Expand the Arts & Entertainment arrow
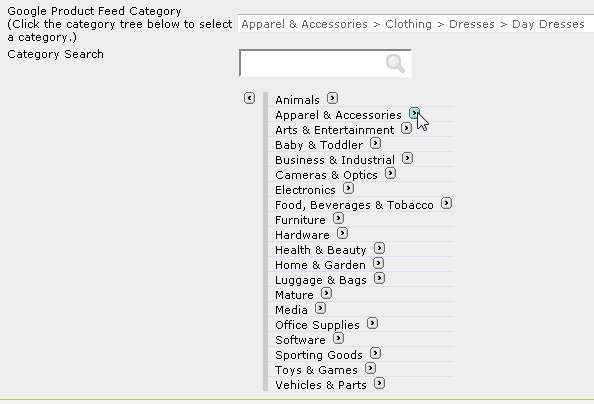 pos(406,128)
